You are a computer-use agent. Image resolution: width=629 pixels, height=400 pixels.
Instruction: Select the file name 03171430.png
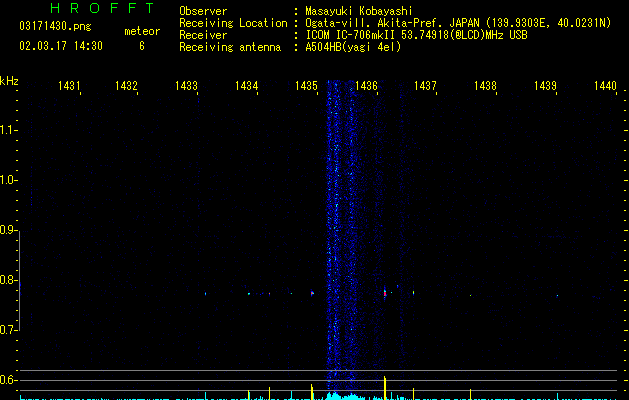55,26
